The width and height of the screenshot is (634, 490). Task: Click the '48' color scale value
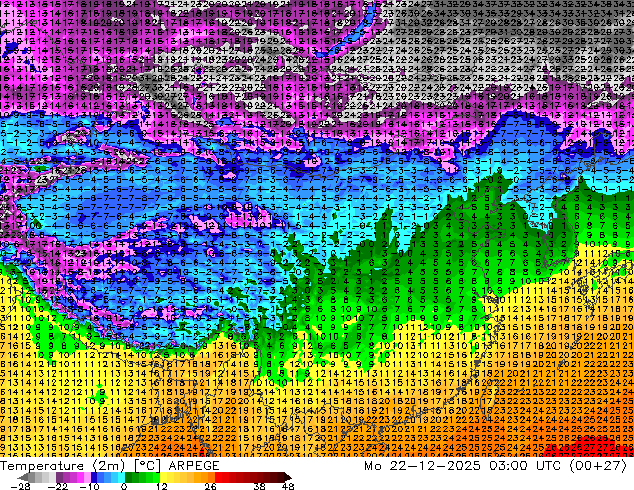coord(288,486)
